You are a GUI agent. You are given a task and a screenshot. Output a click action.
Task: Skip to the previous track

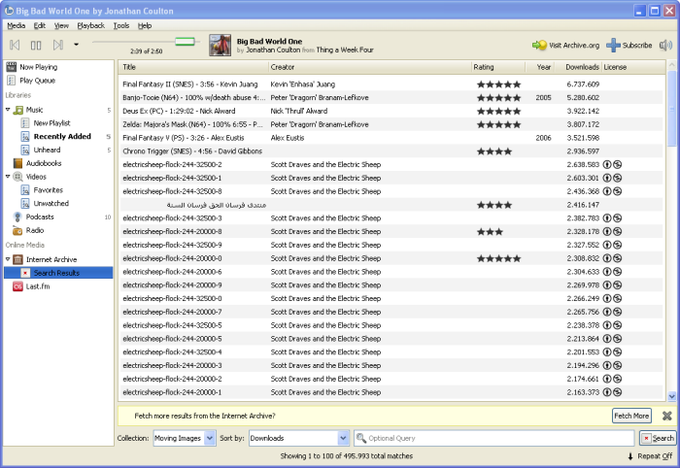coord(15,45)
